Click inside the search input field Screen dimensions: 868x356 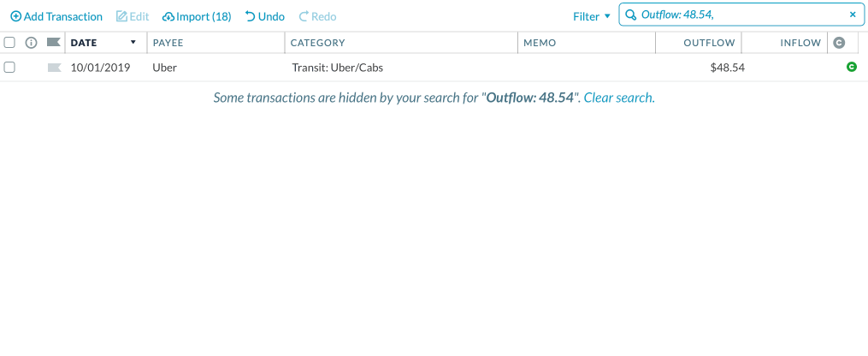click(735, 15)
